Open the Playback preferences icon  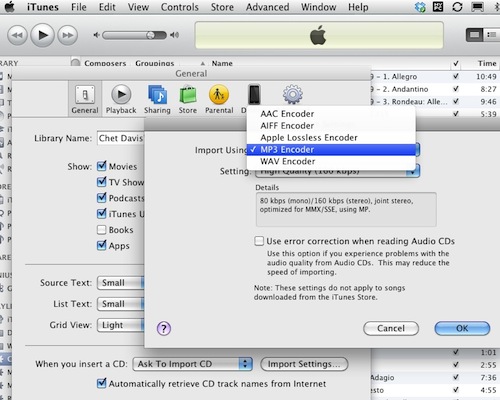click(x=121, y=99)
